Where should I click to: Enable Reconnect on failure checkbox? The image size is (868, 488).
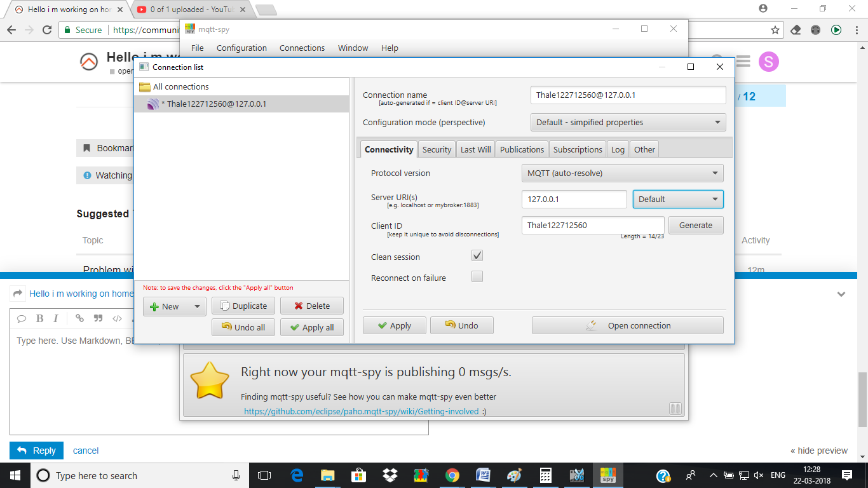point(477,276)
